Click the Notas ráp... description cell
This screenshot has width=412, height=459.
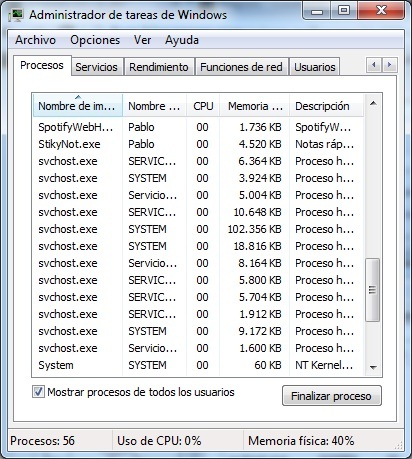pos(324,144)
